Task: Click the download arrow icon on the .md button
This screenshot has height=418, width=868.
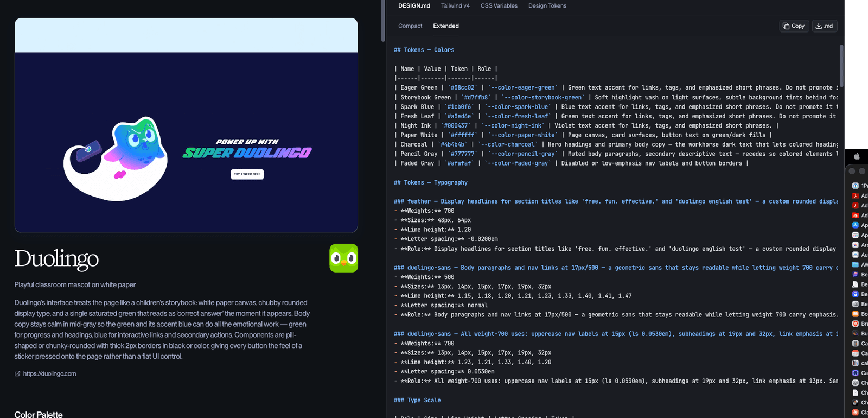Action: (x=819, y=26)
